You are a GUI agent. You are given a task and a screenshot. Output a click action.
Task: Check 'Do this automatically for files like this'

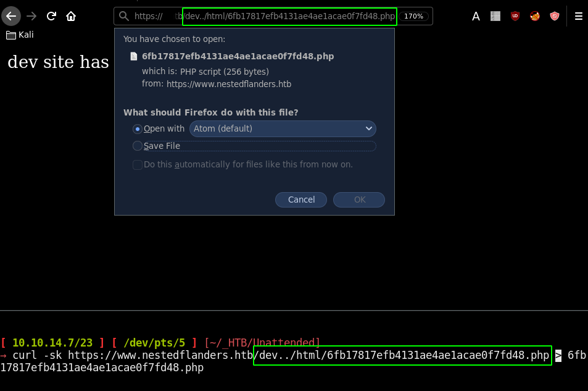point(138,164)
